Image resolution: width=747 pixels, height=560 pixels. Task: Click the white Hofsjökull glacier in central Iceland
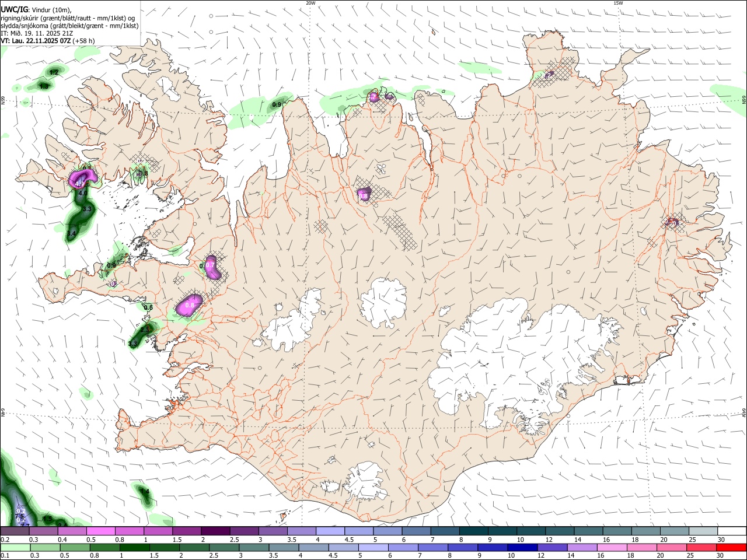click(384, 303)
